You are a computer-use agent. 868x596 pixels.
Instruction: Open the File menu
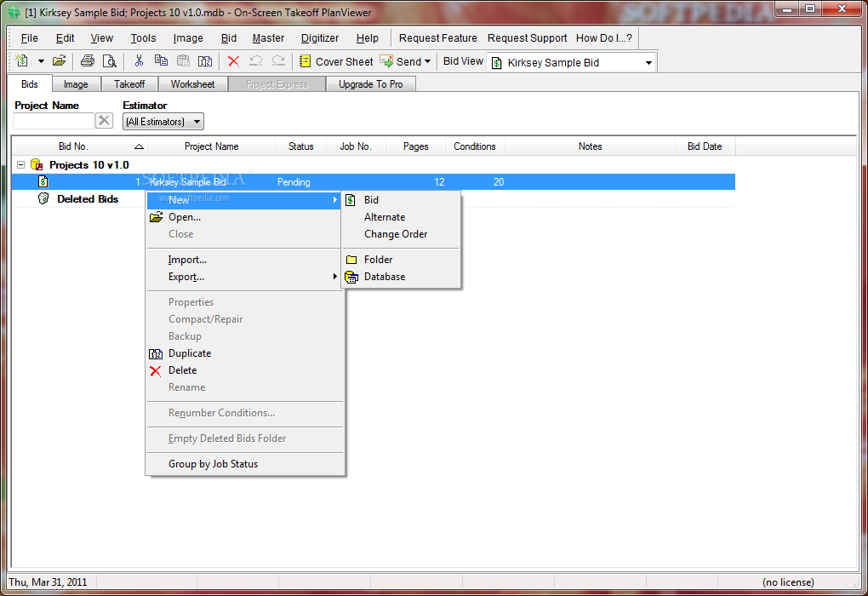click(x=29, y=38)
